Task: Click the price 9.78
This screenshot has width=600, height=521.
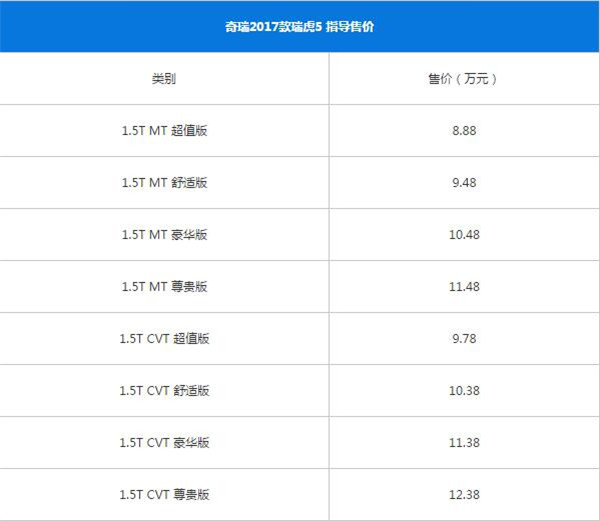Action: tap(464, 339)
